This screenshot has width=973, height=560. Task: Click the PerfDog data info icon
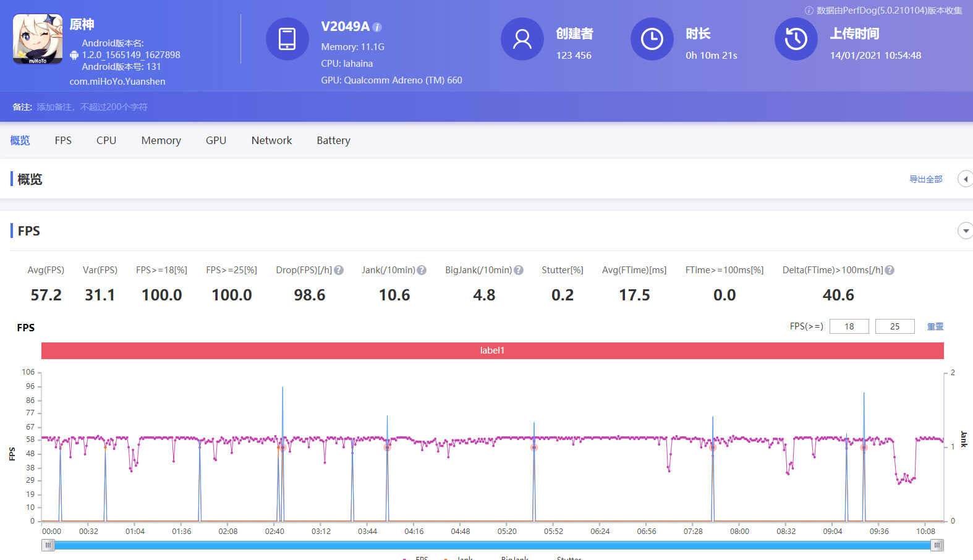[809, 11]
